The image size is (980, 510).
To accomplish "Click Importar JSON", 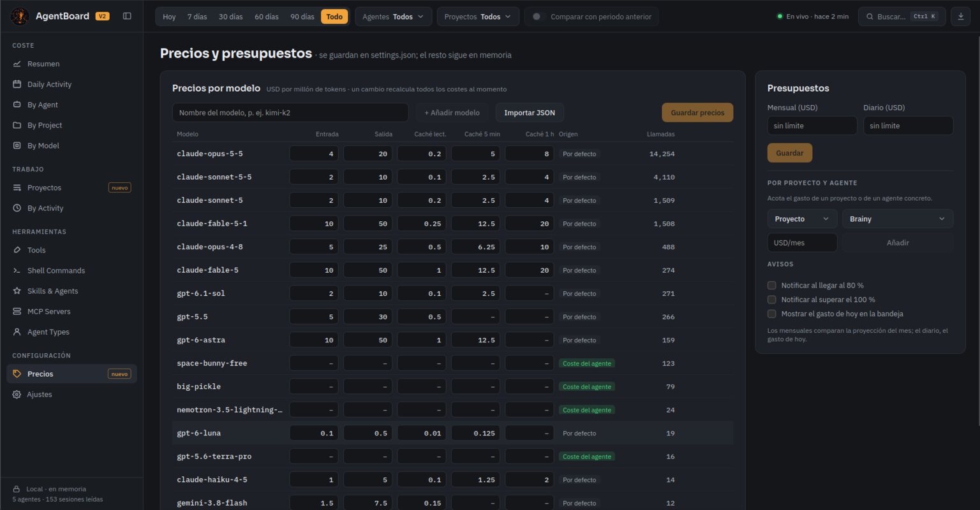I will pyautogui.click(x=530, y=113).
